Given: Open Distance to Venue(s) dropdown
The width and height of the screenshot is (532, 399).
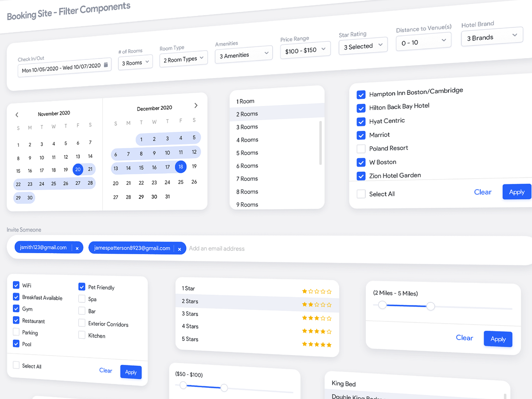Looking at the screenshot, I should (424, 42).
